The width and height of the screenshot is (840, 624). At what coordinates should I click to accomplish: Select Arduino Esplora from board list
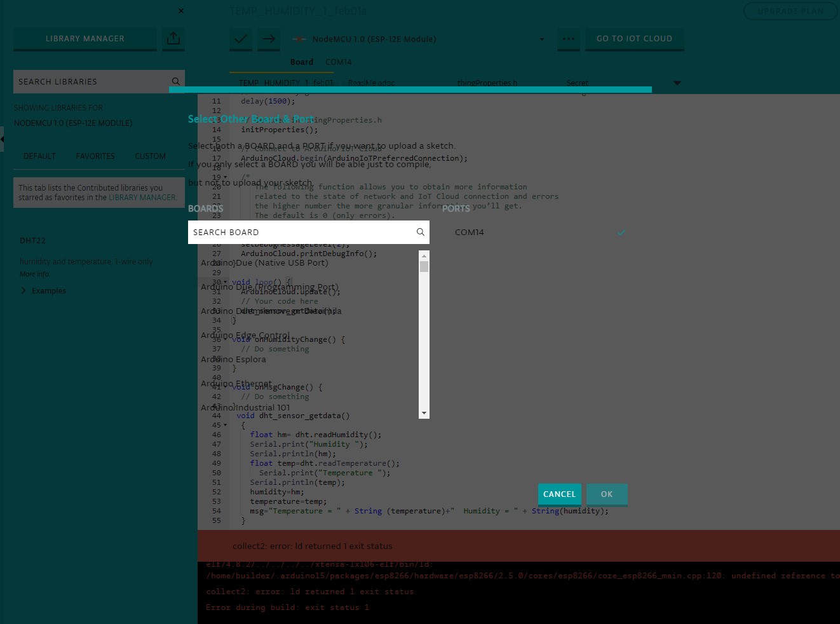234,360
